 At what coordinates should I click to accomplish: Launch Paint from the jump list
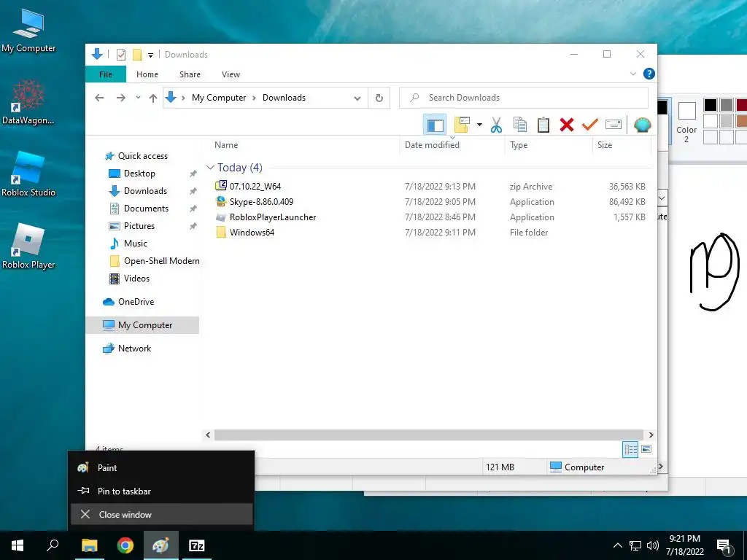click(x=161, y=467)
